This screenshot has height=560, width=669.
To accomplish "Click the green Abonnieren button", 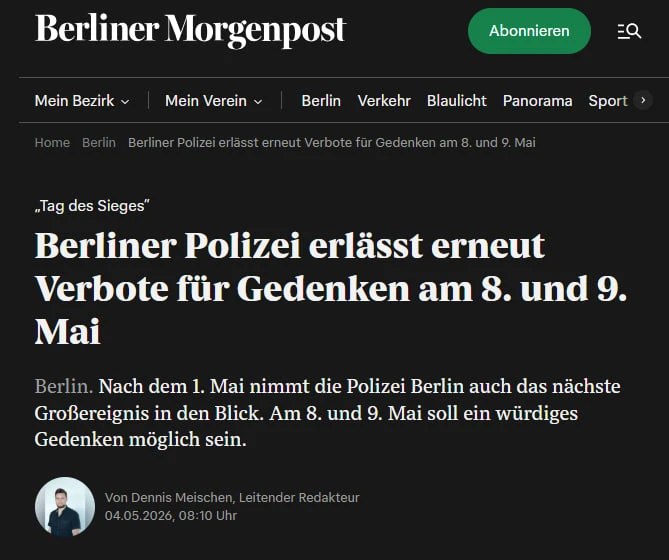I will 529,31.
